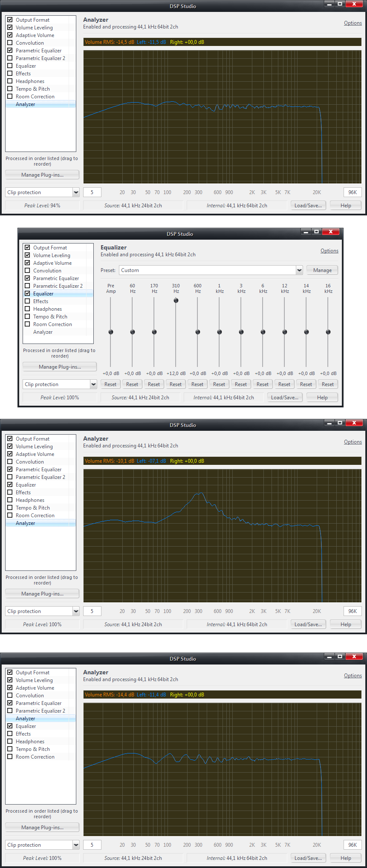
Task: Select Equalizer entry in the 94% peak level window
Action: point(26,66)
